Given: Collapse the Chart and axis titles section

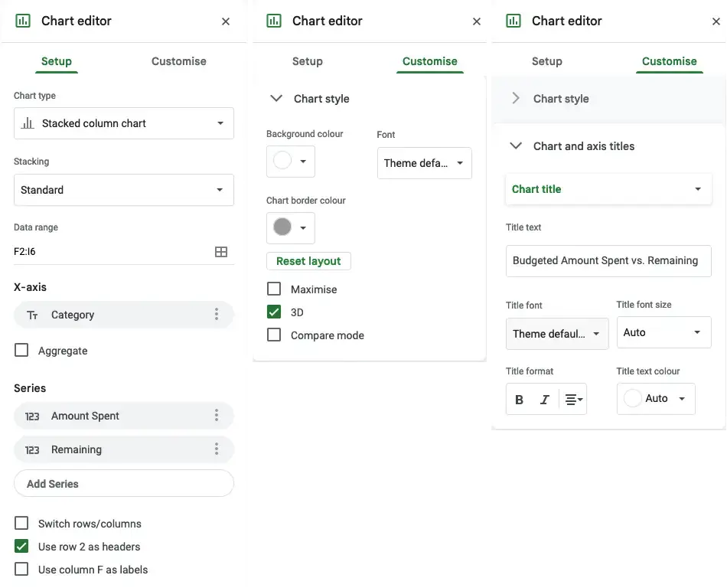Looking at the screenshot, I should tap(517, 146).
